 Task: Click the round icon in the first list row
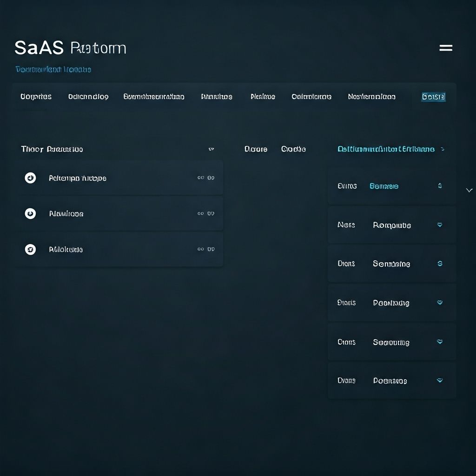tap(30, 178)
